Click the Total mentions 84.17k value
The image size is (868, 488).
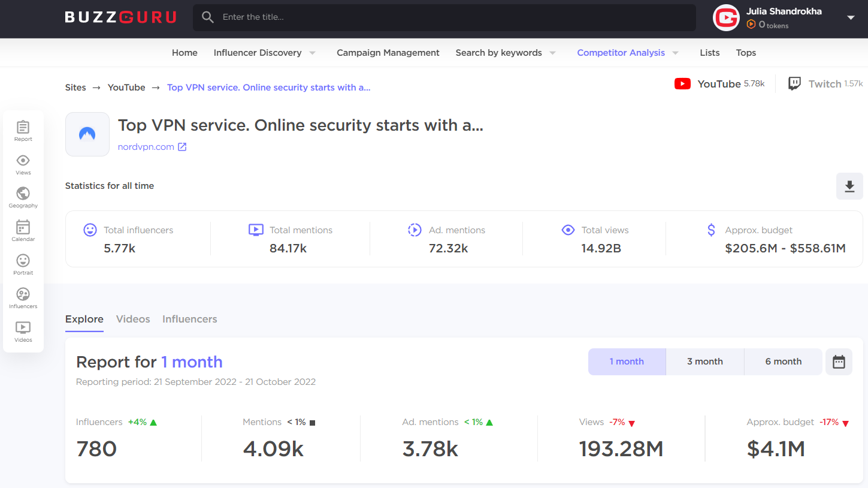pyautogui.click(x=288, y=248)
